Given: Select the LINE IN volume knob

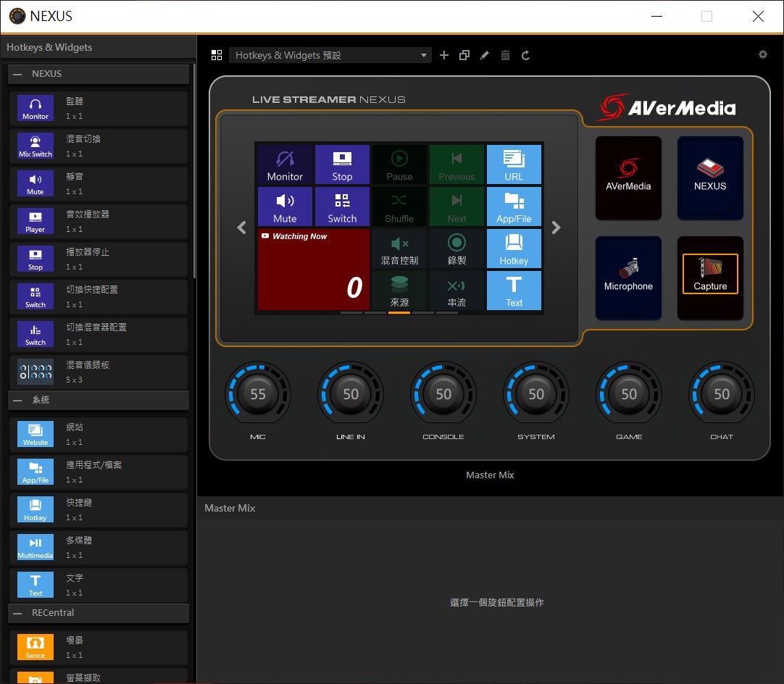Looking at the screenshot, I should (x=351, y=394).
